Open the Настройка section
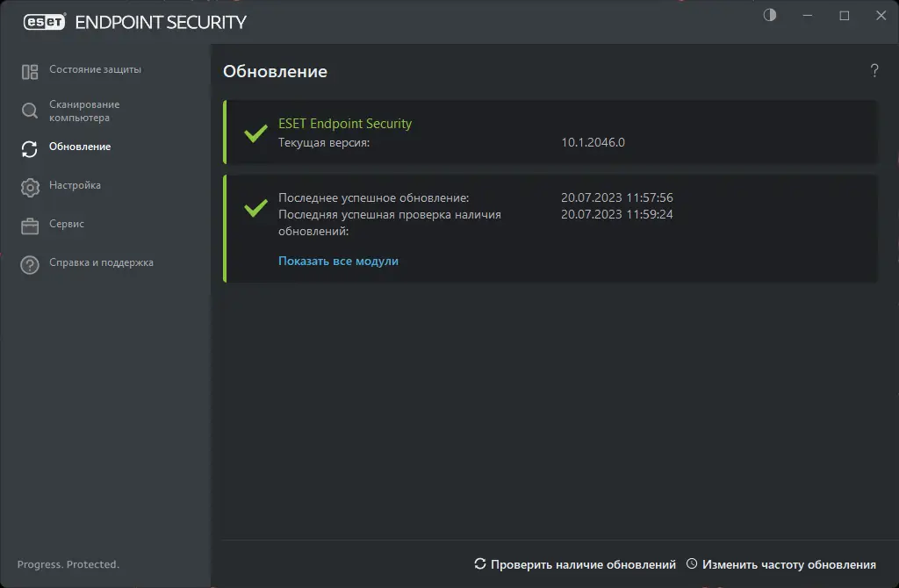Screen dimensions: 899x588 tap(75, 185)
